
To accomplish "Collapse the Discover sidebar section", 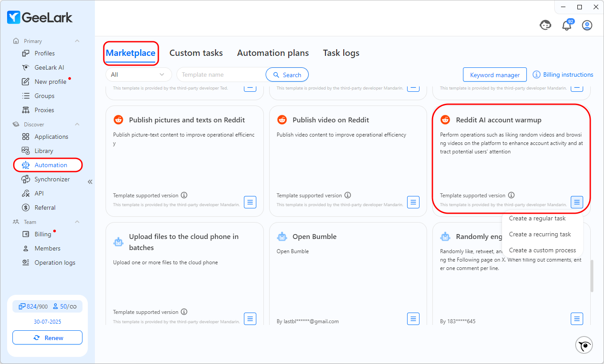I will [77, 124].
